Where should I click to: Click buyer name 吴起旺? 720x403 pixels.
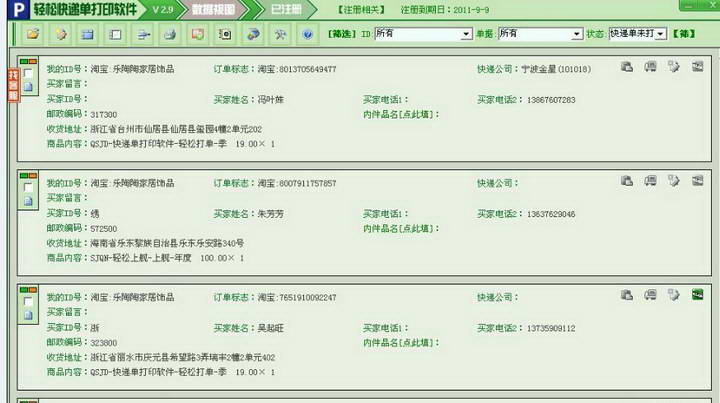tap(270, 328)
